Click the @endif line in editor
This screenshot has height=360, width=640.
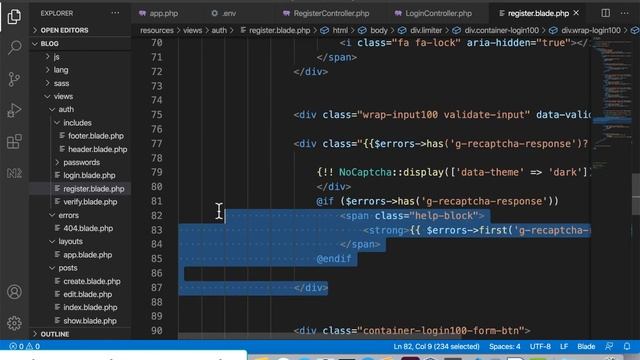[x=334, y=259]
